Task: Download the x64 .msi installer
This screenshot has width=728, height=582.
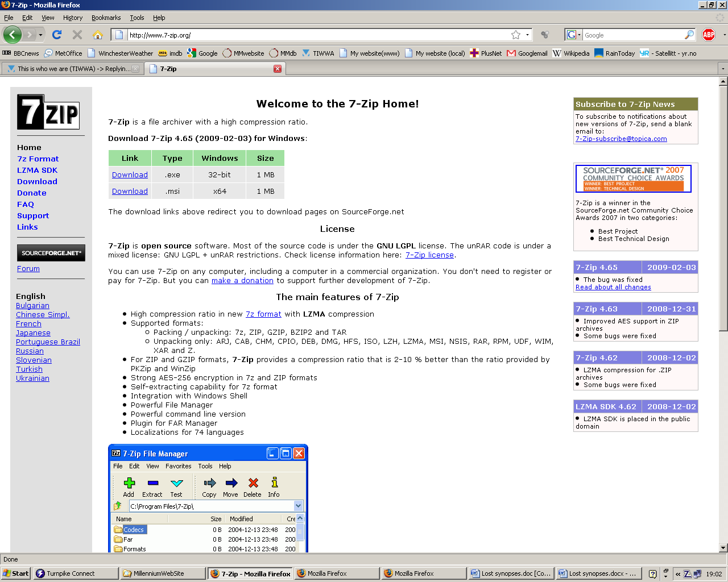Action: (130, 192)
